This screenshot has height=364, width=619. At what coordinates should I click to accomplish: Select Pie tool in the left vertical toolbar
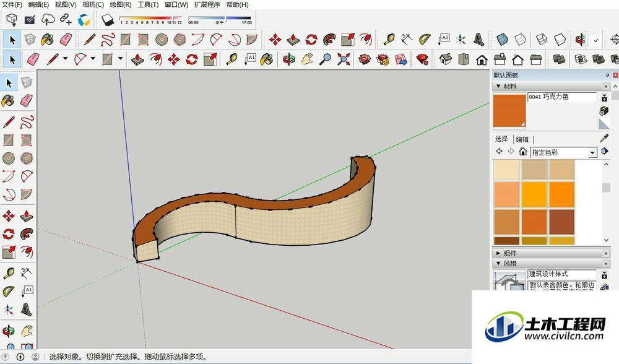27,194
